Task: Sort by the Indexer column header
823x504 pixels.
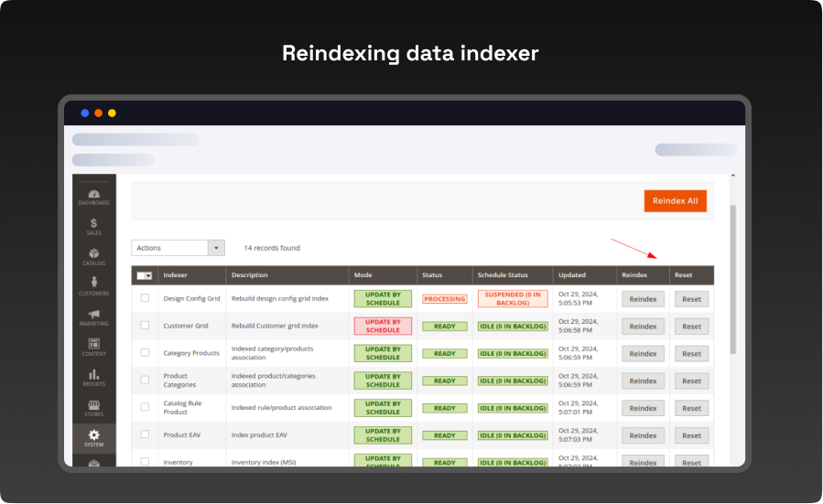Action: 174,275
